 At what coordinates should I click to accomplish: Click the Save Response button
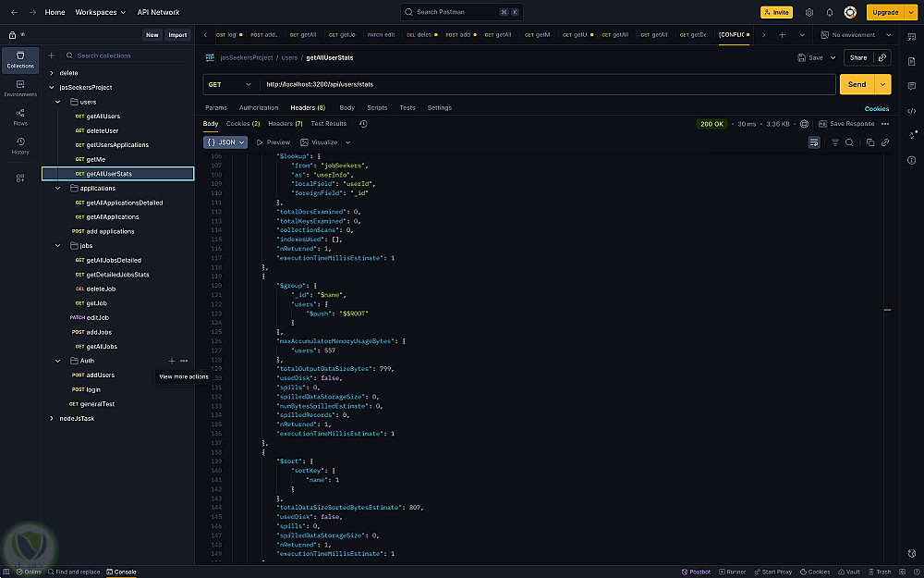coord(846,124)
